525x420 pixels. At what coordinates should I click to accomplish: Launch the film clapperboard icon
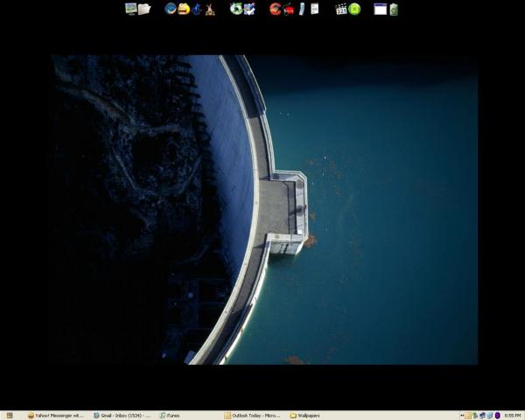(341, 9)
